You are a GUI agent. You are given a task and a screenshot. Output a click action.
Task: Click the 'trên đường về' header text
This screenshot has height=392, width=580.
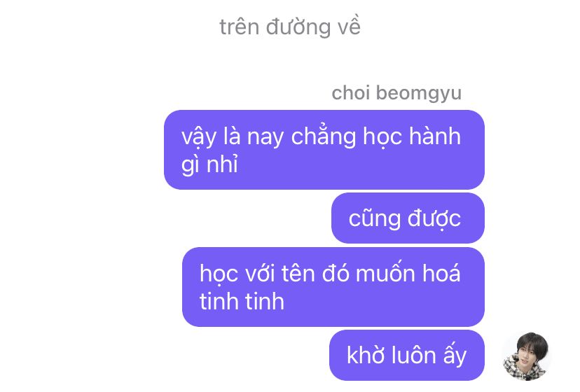coord(290,27)
